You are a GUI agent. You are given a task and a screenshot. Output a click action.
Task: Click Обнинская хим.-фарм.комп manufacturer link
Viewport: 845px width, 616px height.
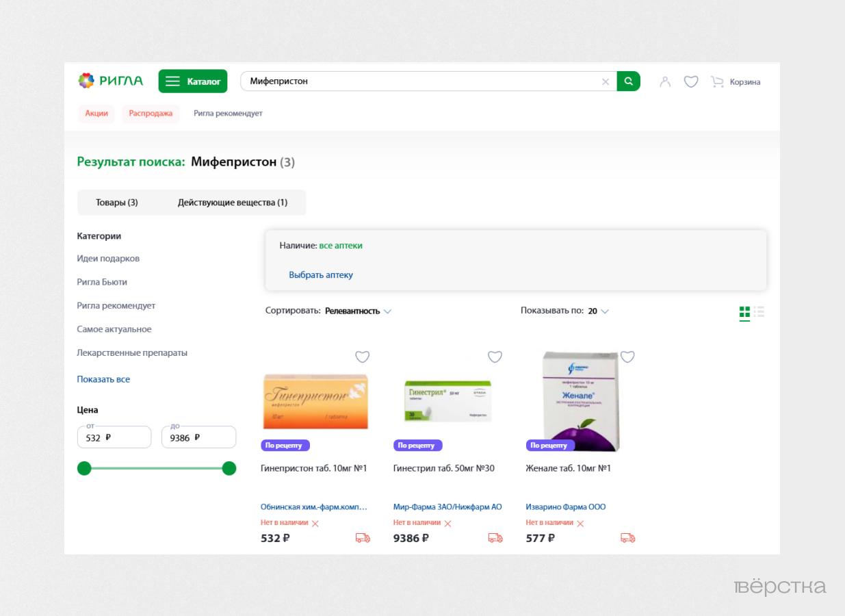click(x=314, y=507)
